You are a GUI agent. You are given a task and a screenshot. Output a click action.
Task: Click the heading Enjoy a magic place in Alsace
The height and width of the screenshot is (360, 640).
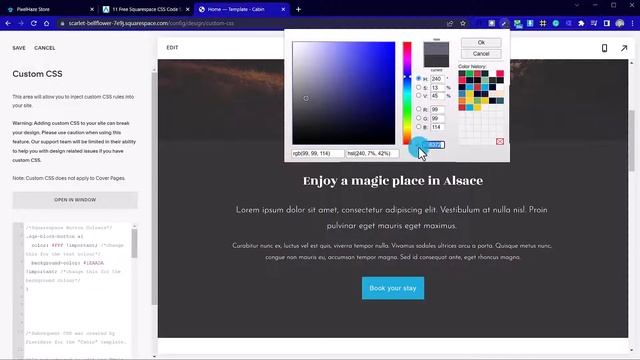(x=393, y=181)
